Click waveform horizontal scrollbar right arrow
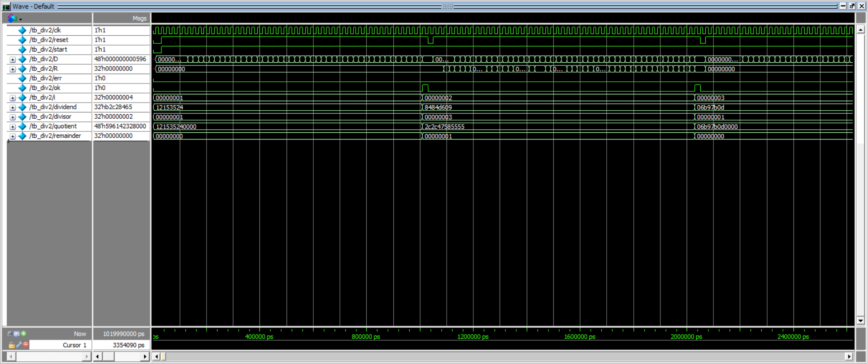Viewport: 868px width, 364px height. coord(849,357)
